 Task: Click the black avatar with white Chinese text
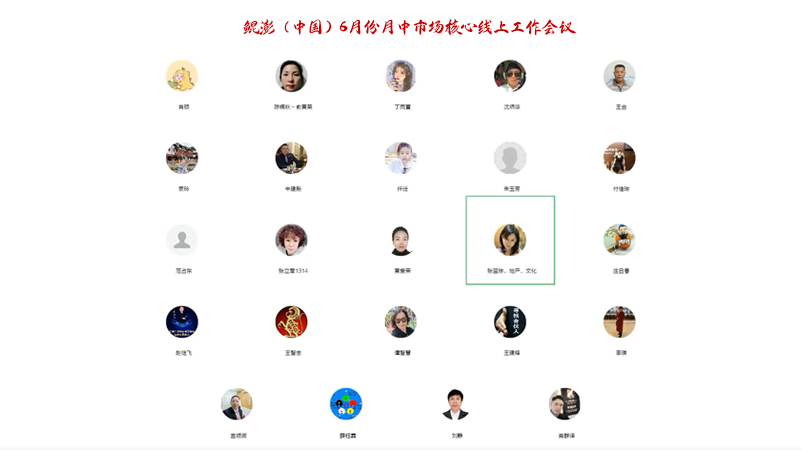point(510,322)
